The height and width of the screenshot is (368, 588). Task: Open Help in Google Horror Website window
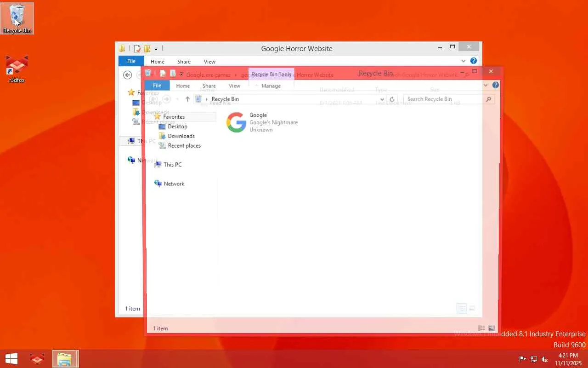point(474,61)
